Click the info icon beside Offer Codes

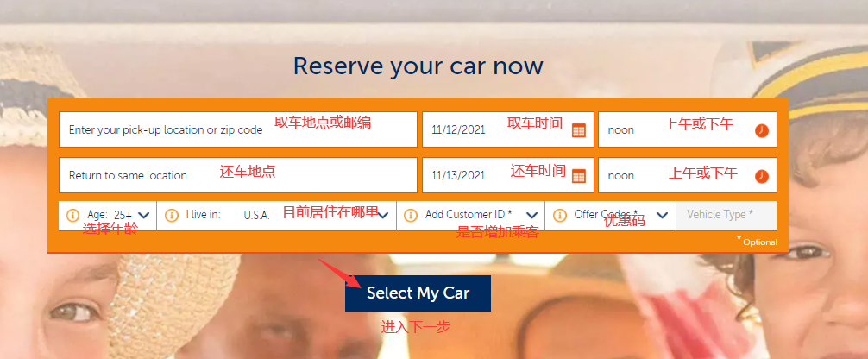[x=559, y=215]
